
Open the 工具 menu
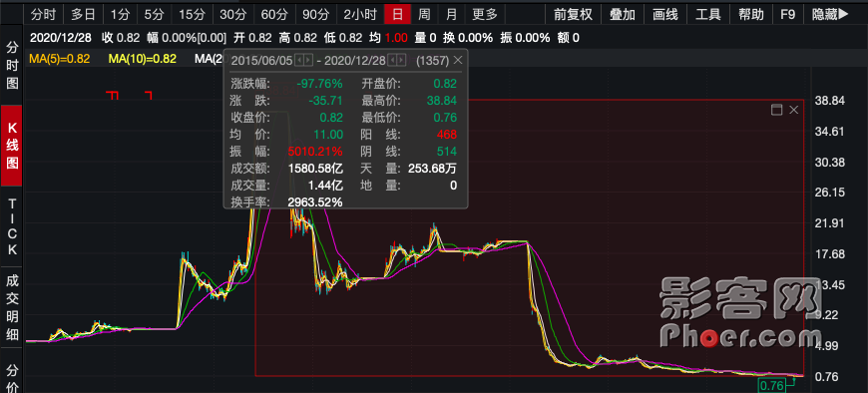[x=708, y=14]
